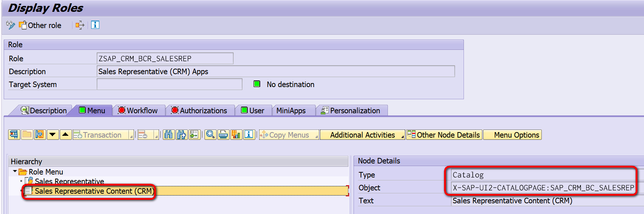Click the Other role button
This screenshot has width=644, height=214.
[40, 25]
